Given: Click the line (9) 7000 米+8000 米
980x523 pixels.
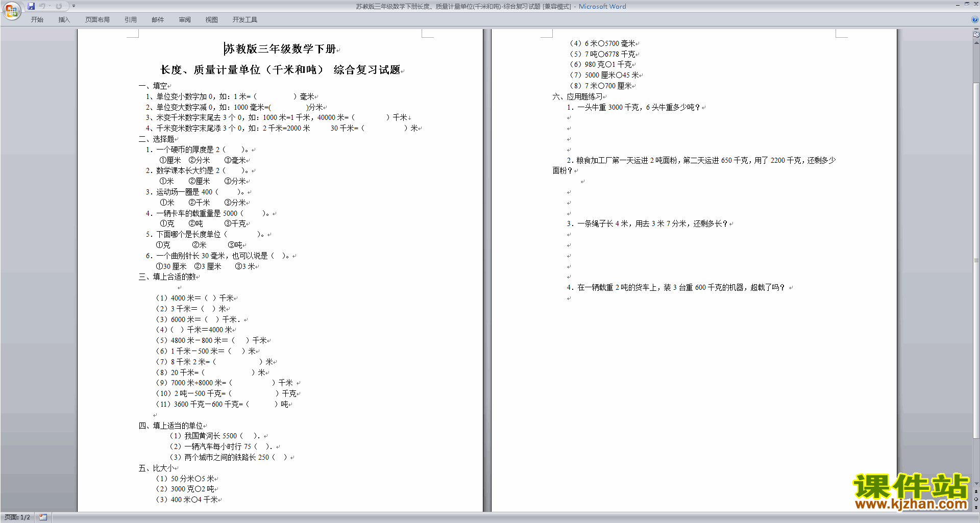Looking at the screenshot, I should (x=225, y=383).
